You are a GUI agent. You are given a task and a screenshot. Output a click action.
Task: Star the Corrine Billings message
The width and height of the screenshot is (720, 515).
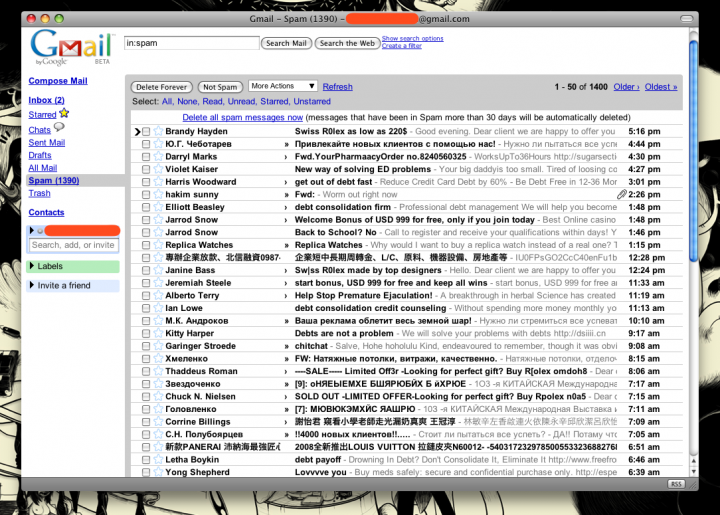158,421
